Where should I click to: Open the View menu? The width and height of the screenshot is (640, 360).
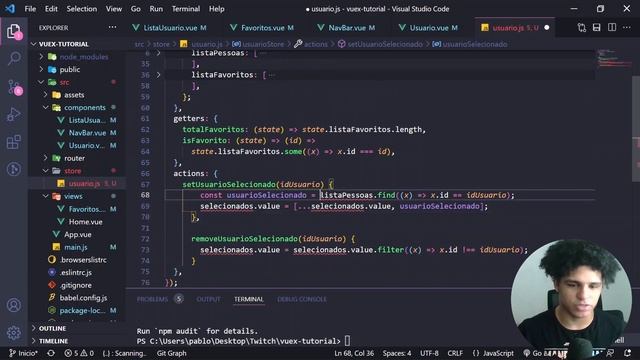(113, 9)
